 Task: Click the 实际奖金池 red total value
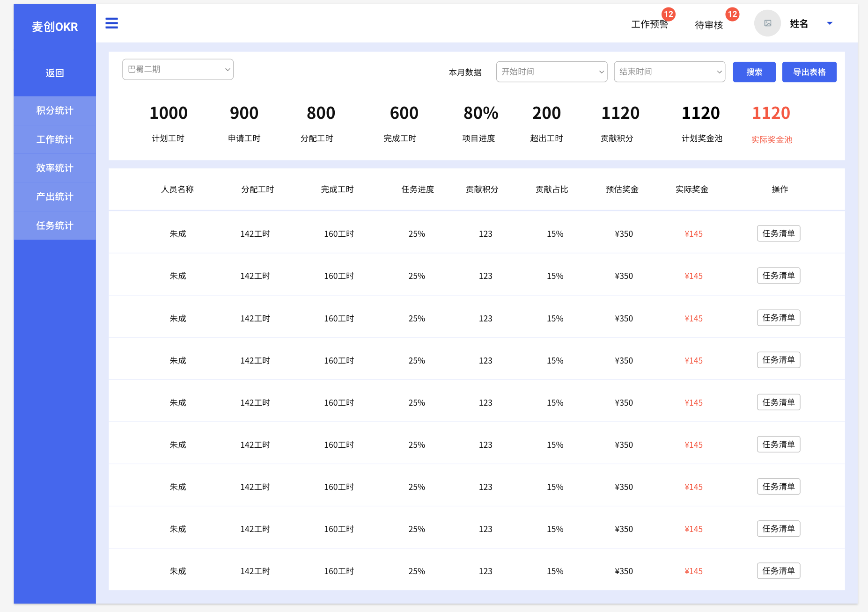point(771,113)
